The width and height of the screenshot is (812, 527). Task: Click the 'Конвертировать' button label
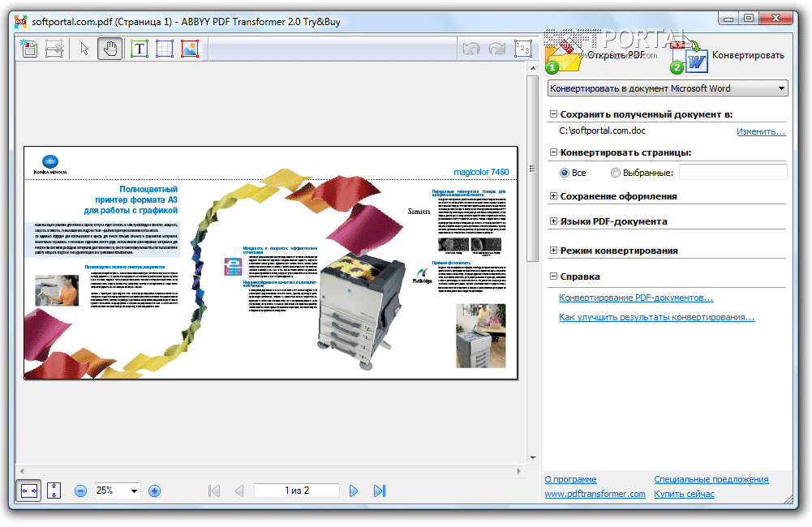point(748,55)
